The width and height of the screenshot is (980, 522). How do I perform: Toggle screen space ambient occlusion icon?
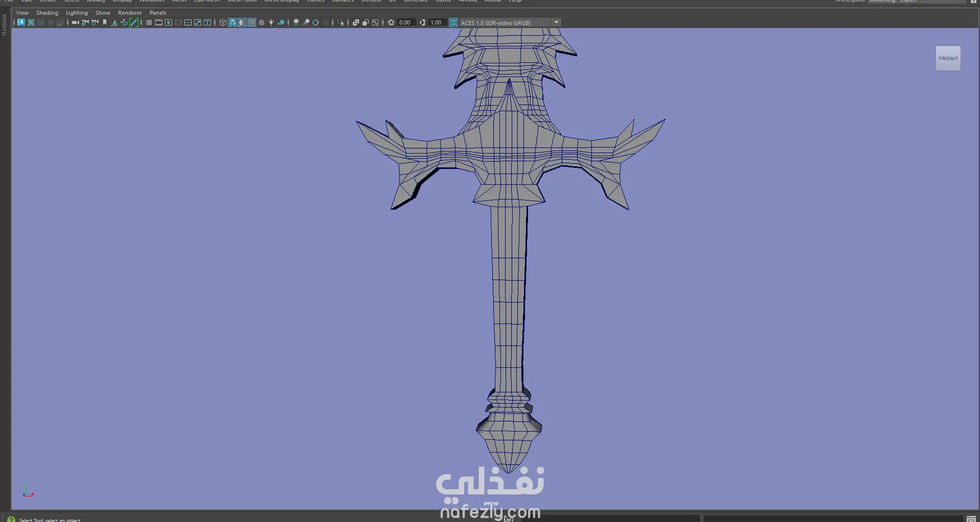pyautogui.click(x=296, y=22)
